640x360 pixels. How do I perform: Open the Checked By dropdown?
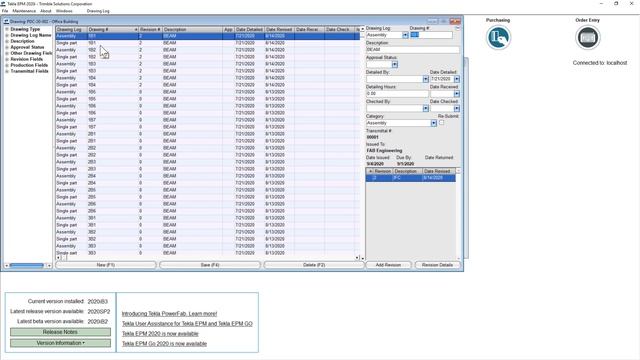point(426,109)
